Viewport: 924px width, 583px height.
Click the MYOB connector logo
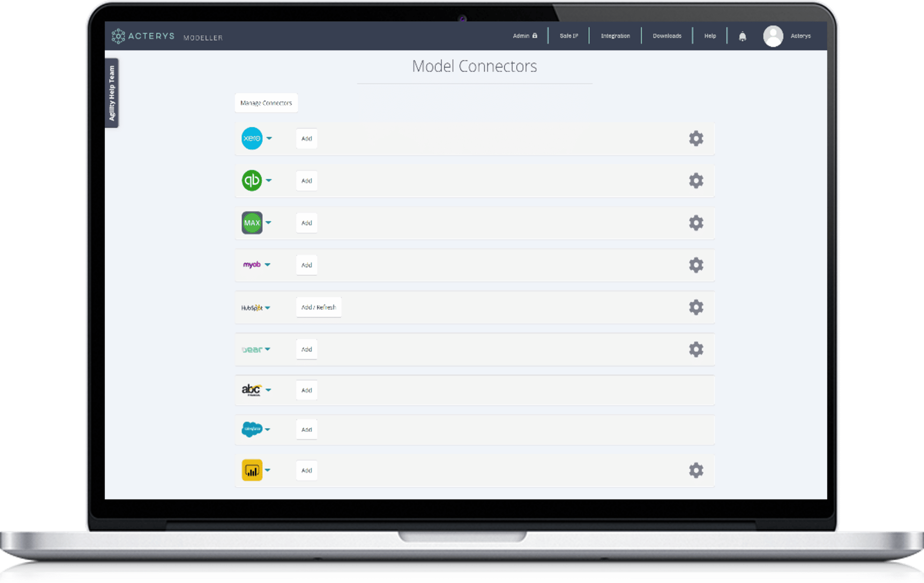click(x=252, y=265)
